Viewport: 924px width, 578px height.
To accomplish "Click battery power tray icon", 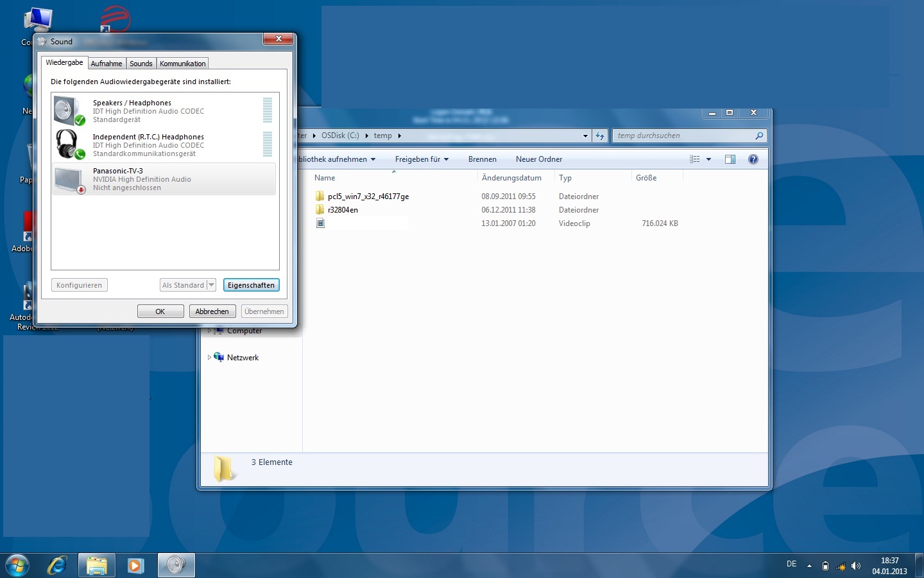I will 826,566.
